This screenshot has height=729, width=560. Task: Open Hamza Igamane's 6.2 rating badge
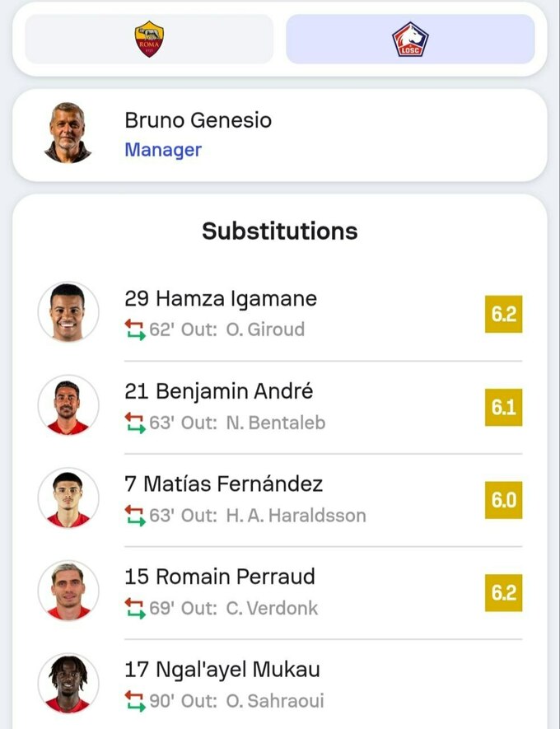click(x=503, y=314)
